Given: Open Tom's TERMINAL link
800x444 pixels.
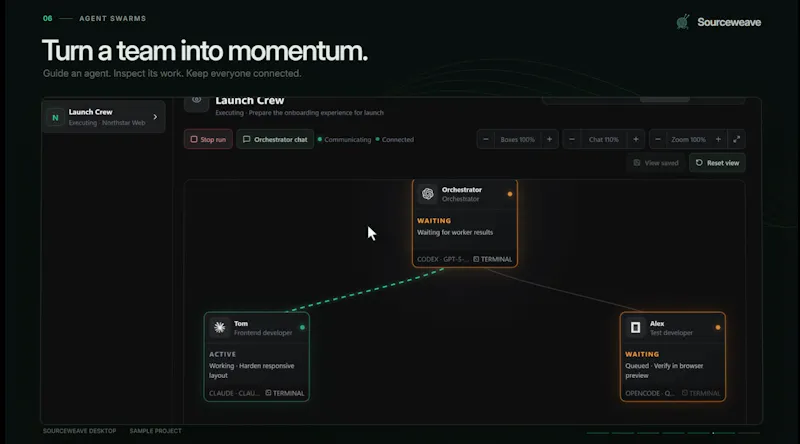Looking at the screenshot, I should pos(285,393).
